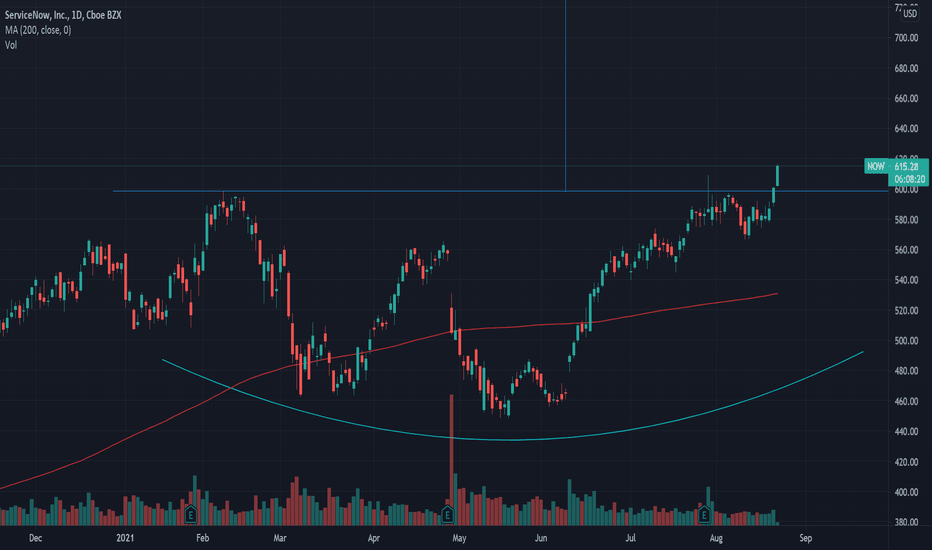Click the 06:08:20 countdown label

pos(909,179)
